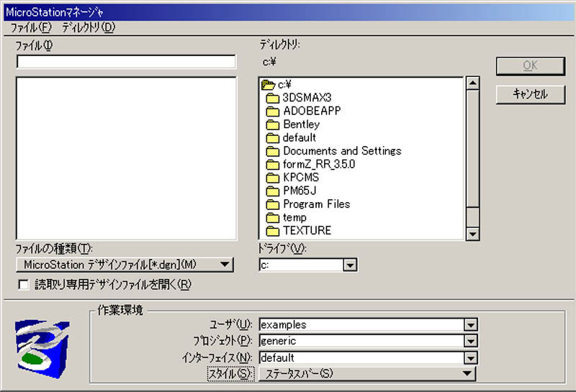Open the ファイルの種類 dropdown
The height and width of the screenshot is (392, 576).
point(125,265)
